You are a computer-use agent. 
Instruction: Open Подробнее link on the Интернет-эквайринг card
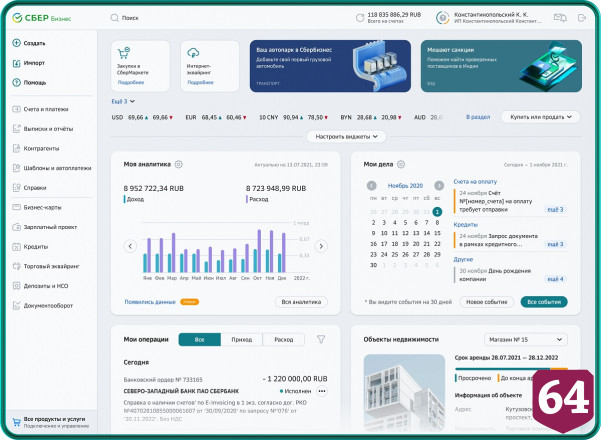coord(200,82)
